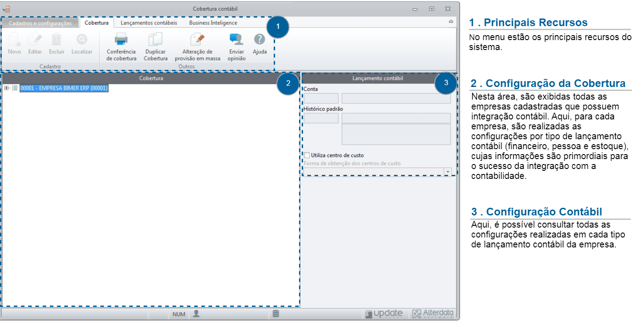The image size is (644, 329).
Task: Select 00001 - EMPRESA BIMER ERP (00001) row
Action: pyautogui.click(x=64, y=88)
